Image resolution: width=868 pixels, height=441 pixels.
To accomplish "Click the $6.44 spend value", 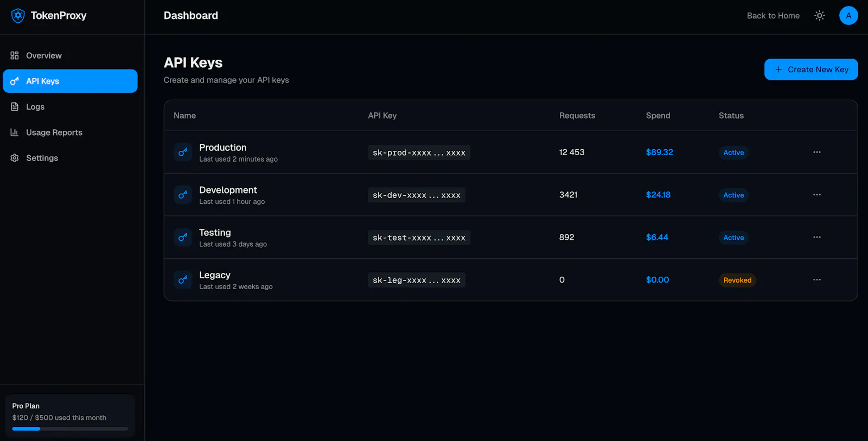I will pyautogui.click(x=657, y=238).
